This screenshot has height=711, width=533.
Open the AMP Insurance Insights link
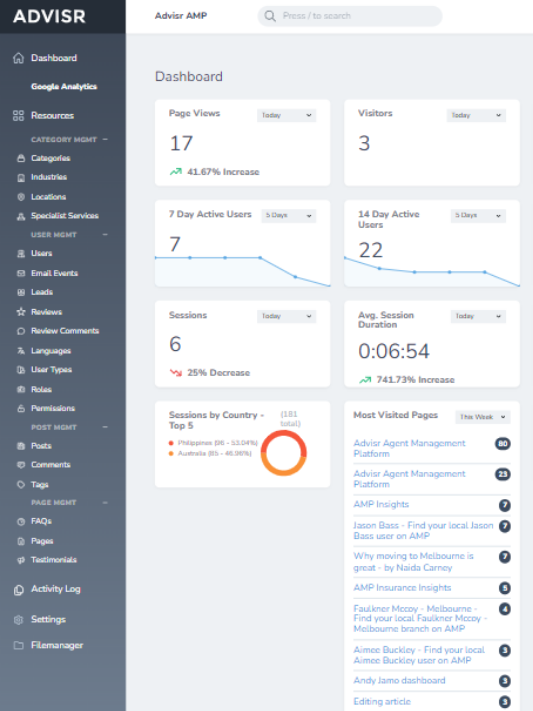[x=402, y=588]
